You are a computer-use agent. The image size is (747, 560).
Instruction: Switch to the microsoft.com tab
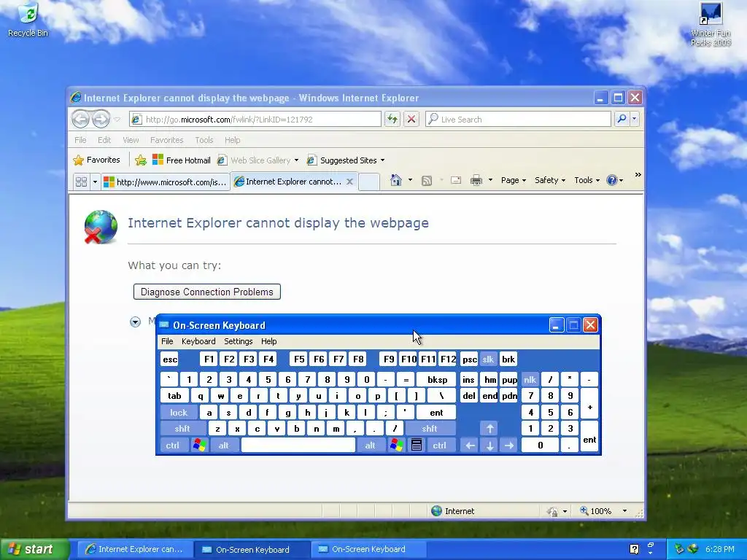166,182
